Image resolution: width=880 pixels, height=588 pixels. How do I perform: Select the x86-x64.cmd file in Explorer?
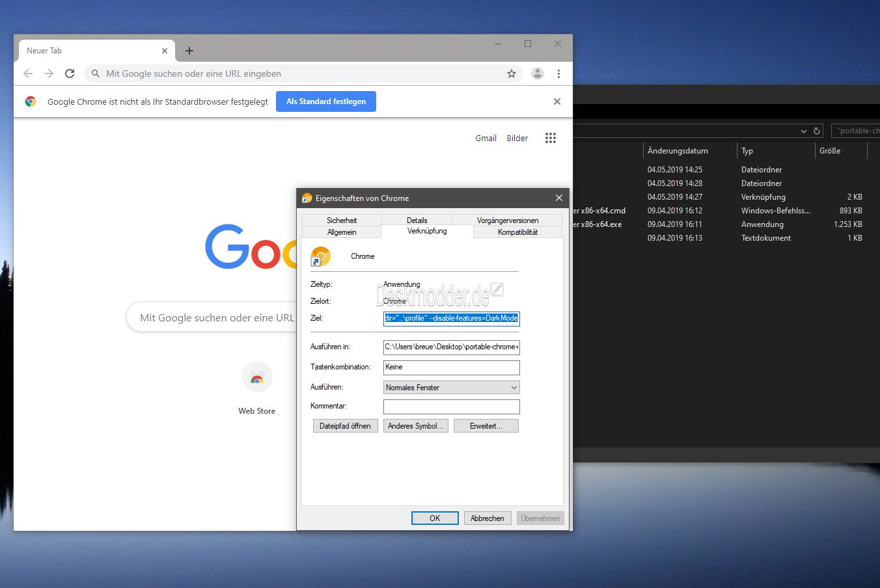[x=720, y=211]
